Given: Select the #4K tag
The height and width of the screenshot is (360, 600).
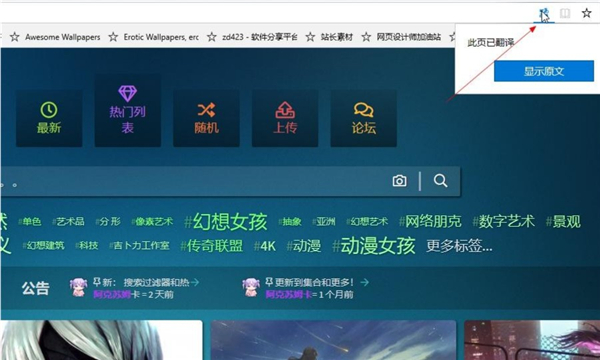Looking at the screenshot, I should click(x=265, y=246).
